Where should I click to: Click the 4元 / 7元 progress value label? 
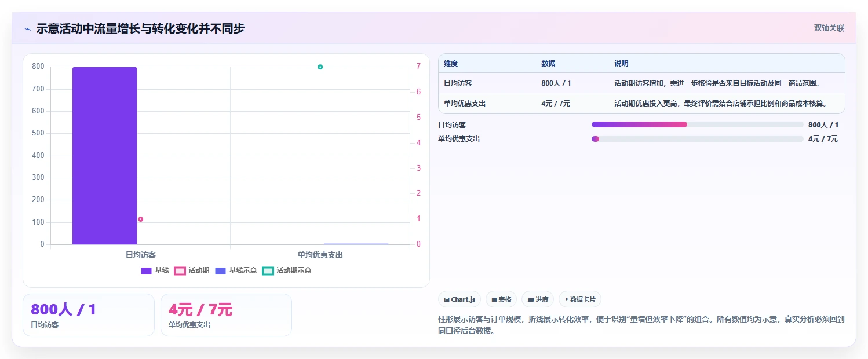click(x=823, y=139)
